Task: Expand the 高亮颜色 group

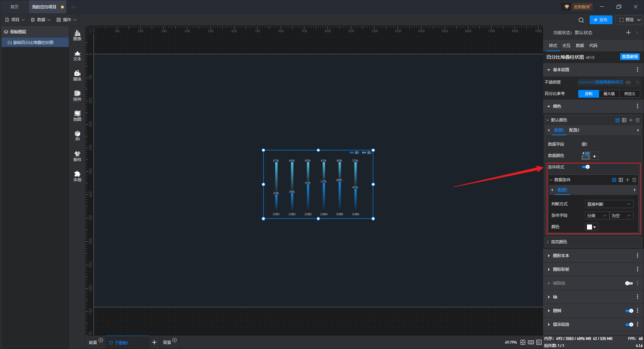Action: 548,242
